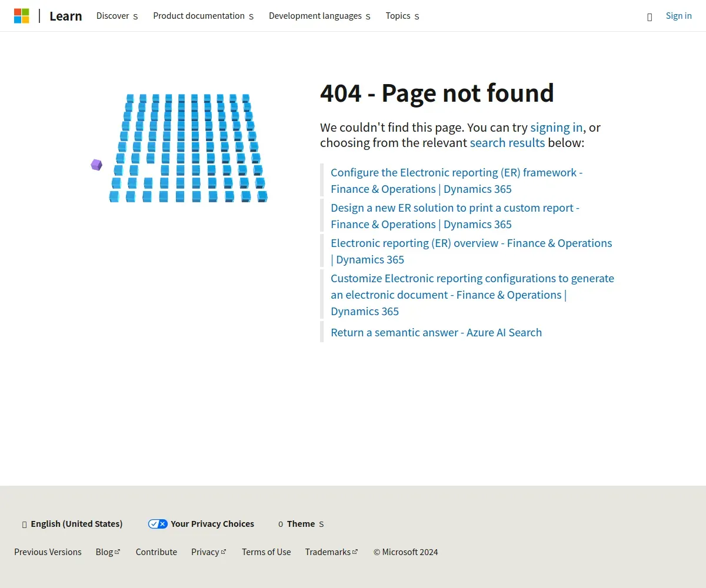706x588 pixels.
Task: Open Trademarks footer link
Action: [x=332, y=552]
